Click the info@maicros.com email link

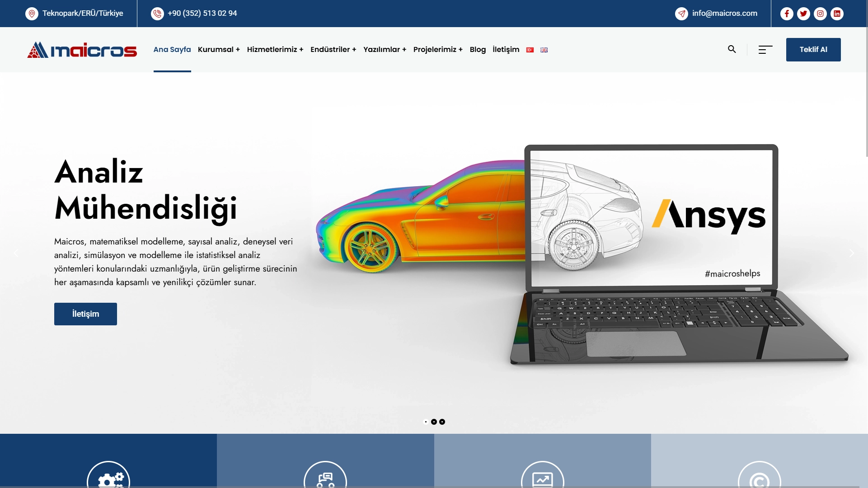[725, 14]
